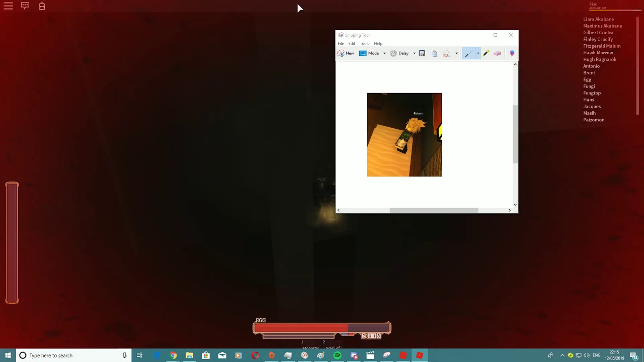This screenshot has width=644, height=362.
Task: Open Google Chrome from taskbar
Action: coord(173,355)
